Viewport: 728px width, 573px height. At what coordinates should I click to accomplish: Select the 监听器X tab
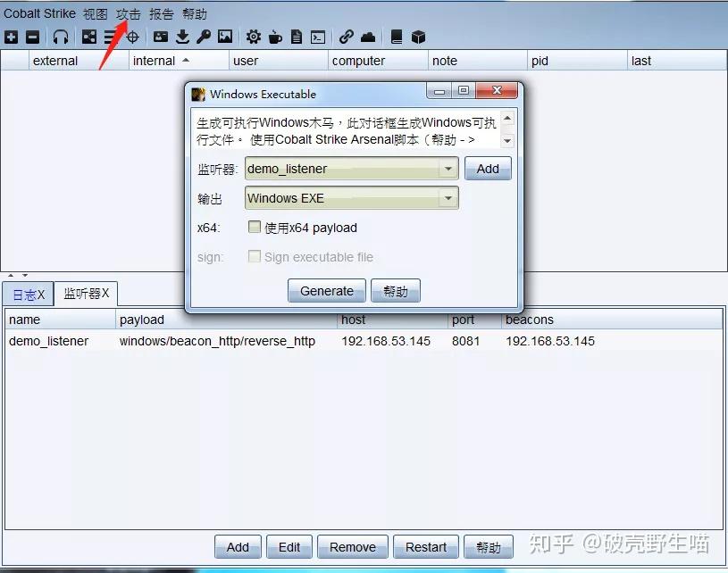click(86, 294)
